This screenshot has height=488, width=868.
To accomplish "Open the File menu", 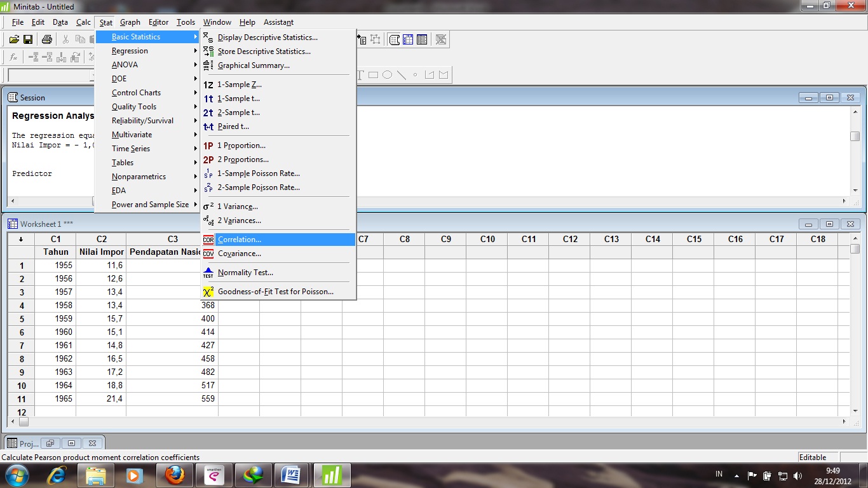I will [17, 22].
